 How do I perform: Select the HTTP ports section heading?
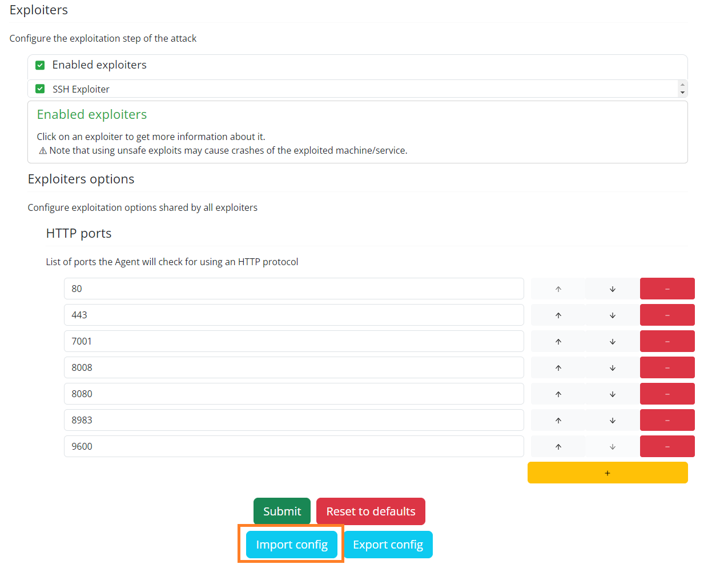pos(78,233)
